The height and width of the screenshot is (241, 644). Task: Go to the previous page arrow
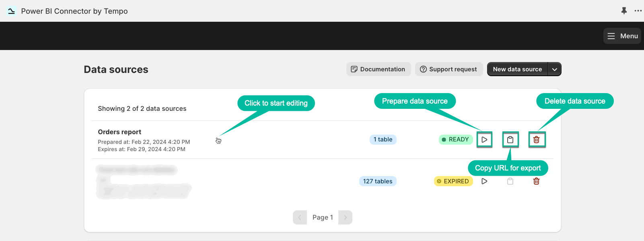pos(300,217)
